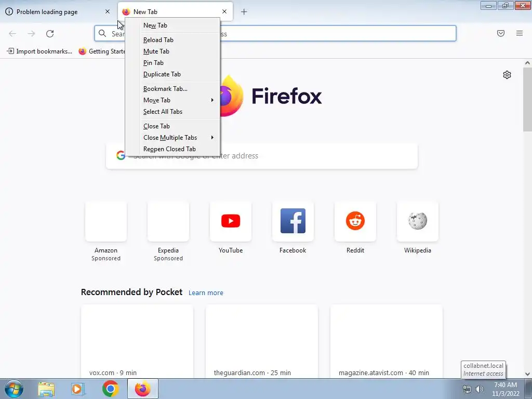The height and width of the screenshot is (399, 532).
Task: Open the Save to Pocket icon
Action: pos(501,33)
